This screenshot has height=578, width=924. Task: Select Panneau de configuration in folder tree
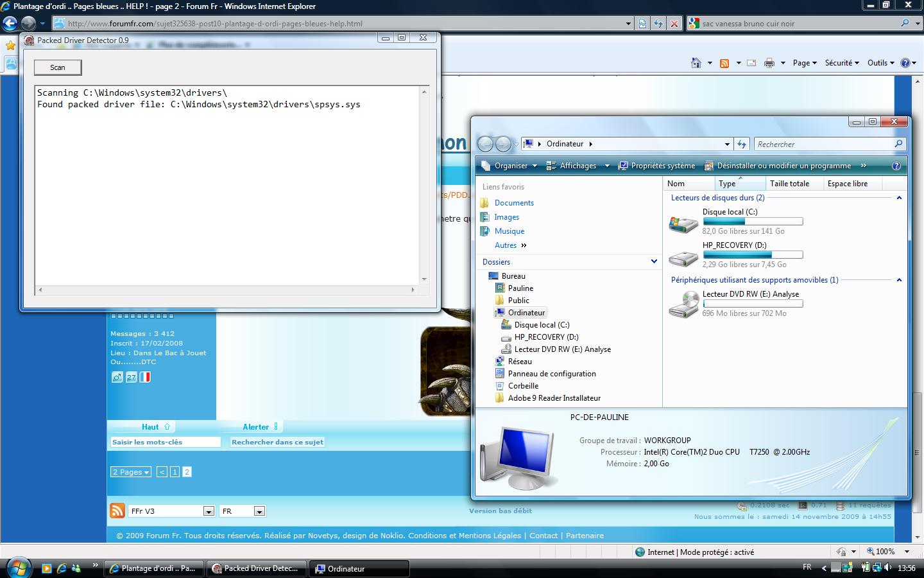coord(552,374)
